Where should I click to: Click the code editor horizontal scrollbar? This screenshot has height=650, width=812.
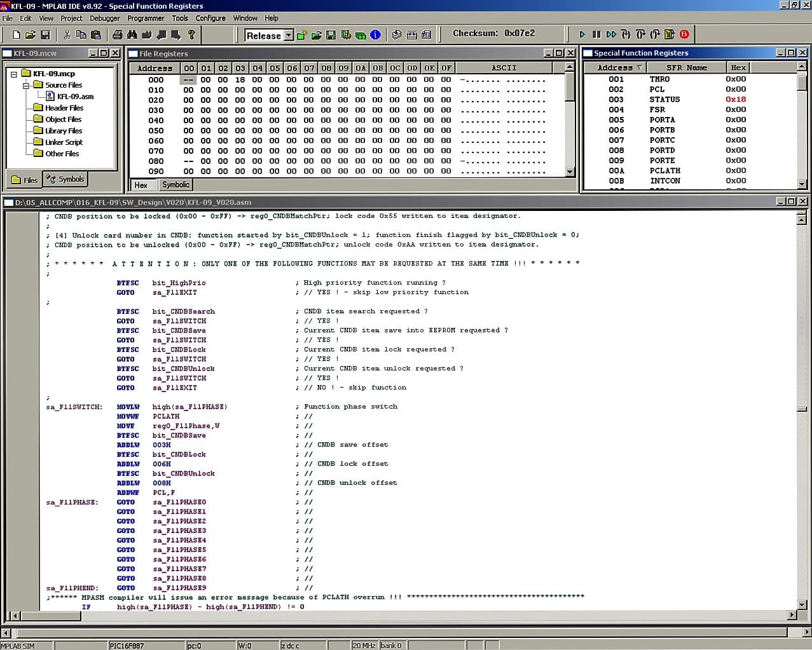404,615
